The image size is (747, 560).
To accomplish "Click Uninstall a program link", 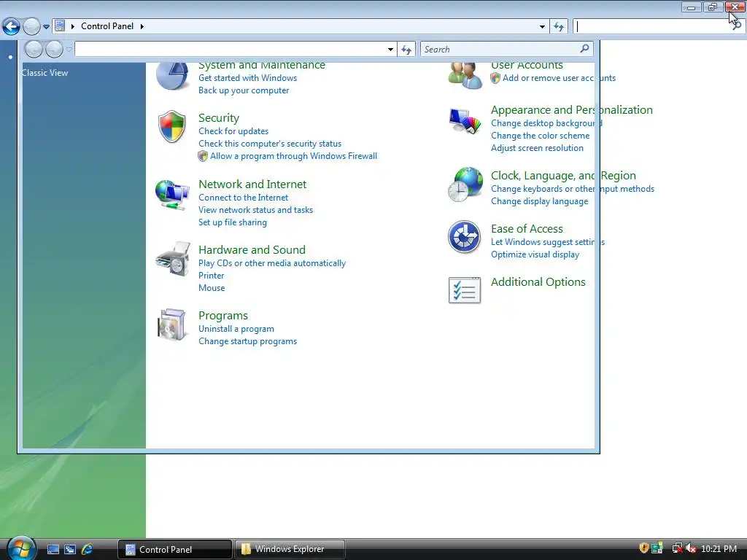I will pos(236,329).
